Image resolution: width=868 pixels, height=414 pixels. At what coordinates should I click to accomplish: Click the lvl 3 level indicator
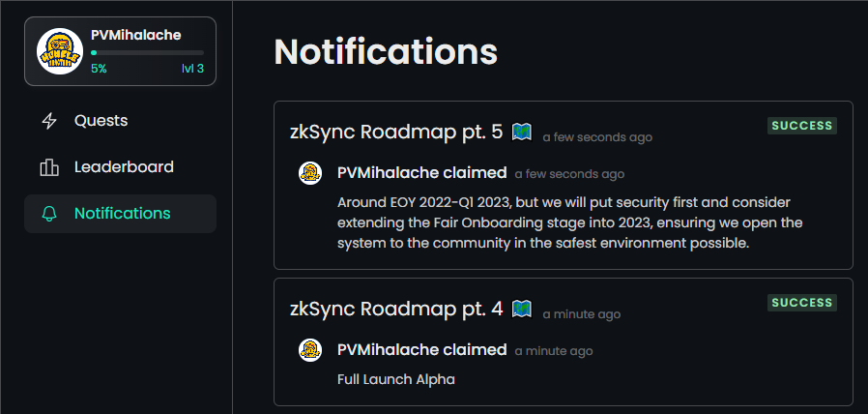click(192, 70)
